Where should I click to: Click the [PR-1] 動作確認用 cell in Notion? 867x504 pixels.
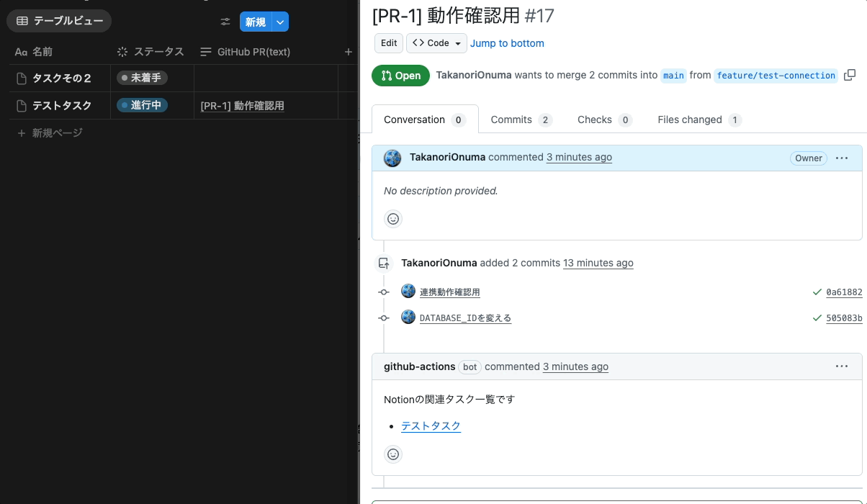pyautogui.click(x=242, y=106)
